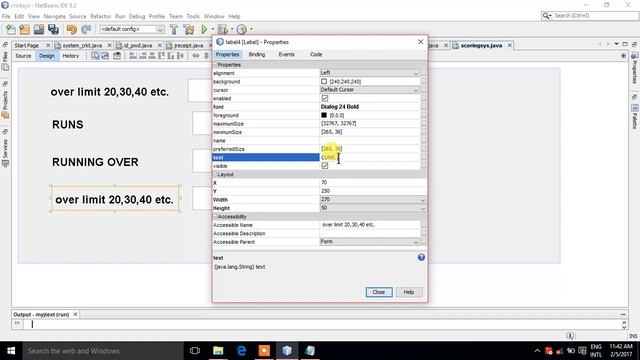Open the Accessible Parent dropdown
The height and width of the screenshot is (360, 640).
416,242
